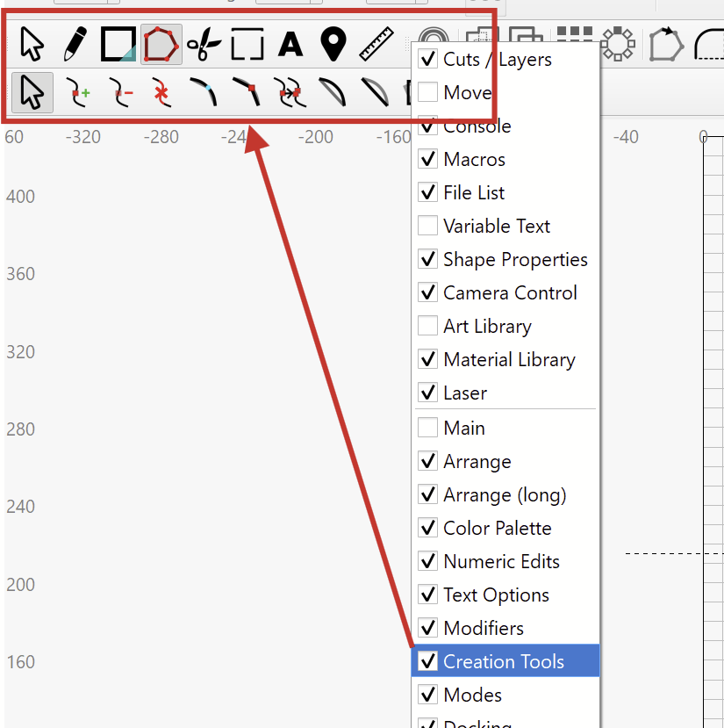Toggle the Numeric Edits toolbar entry

pyautogui.click(x=501, y=561)
